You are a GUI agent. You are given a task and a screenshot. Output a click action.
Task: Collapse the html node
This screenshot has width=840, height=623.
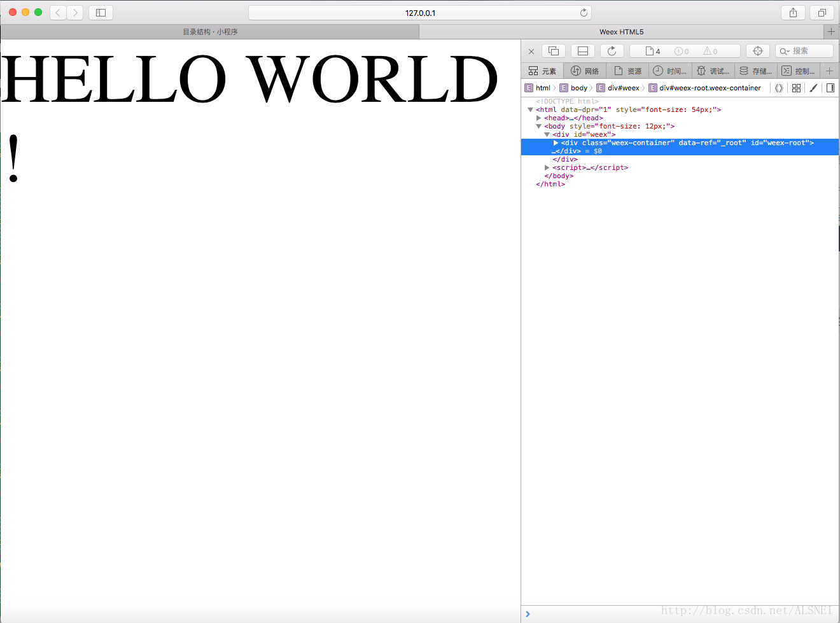[530, 109]
